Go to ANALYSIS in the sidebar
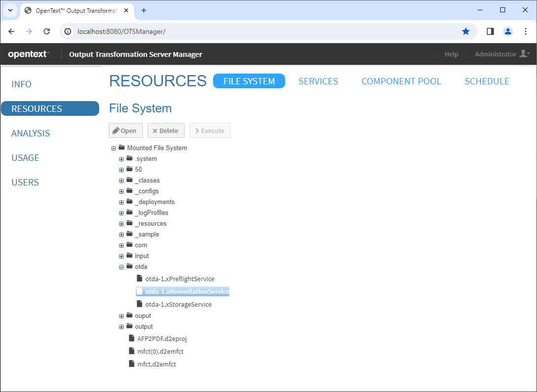Screen dimensions: 537x392 click(x=30, y=133)
